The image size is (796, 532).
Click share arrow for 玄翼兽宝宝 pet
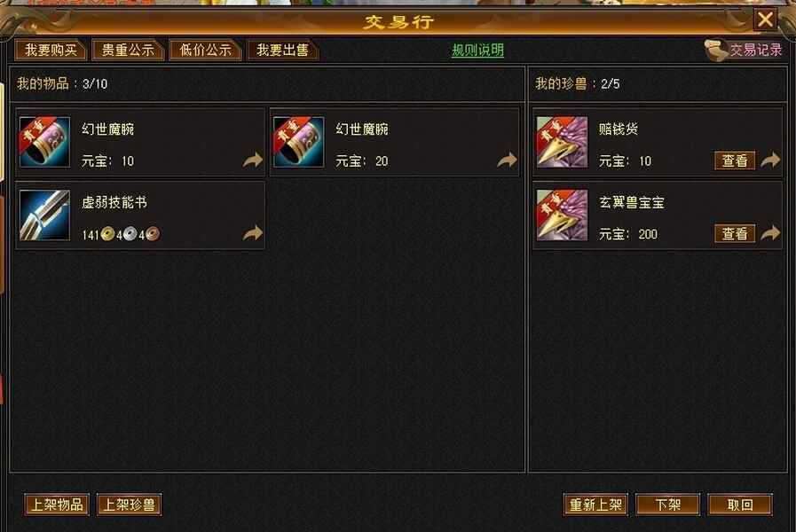[770, 233]
